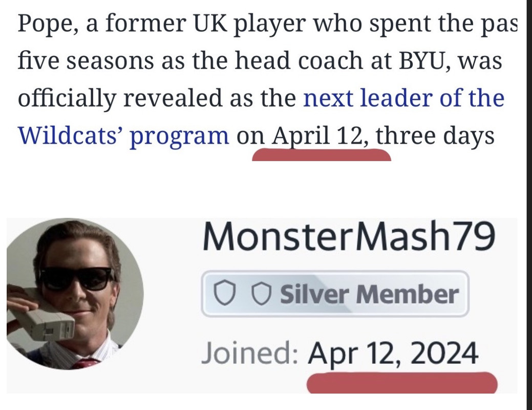This screenshot has width=532, height=410.
Task: Click the "April 12," text in article
Action: pos(320,136)
